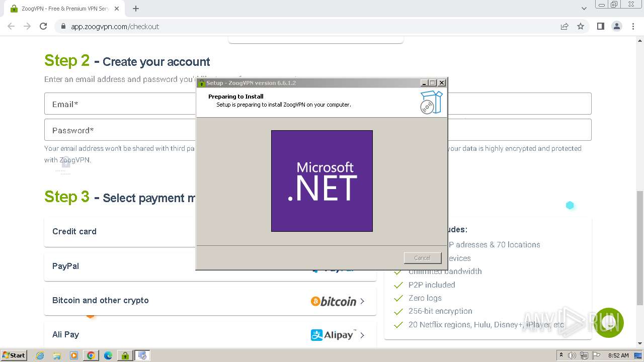This screenshot has height=362, width=644.
Task: Open the live chat bubble
Action: click(x=608, y=323)
